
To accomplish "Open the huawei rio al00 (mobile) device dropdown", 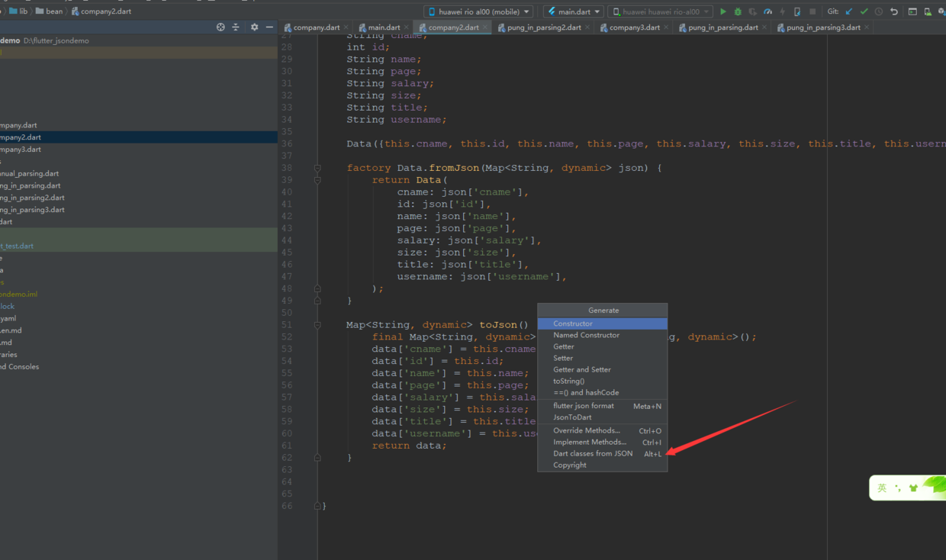I will [x=479, y=11].
